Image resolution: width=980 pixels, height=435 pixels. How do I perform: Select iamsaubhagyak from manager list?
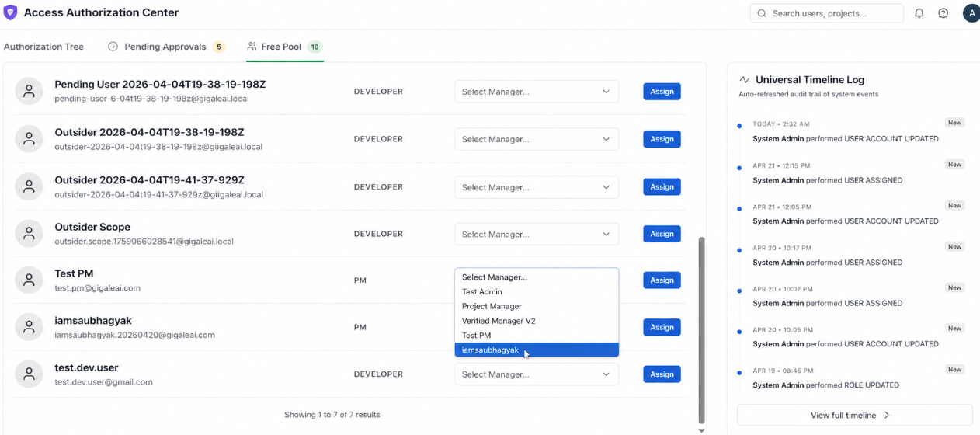click(x=537, y=350)
